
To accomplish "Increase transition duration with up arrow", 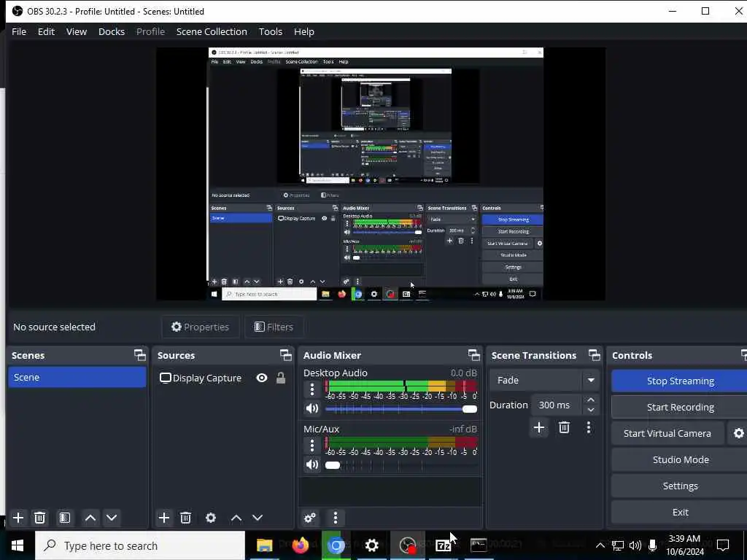I will point(591,400).
